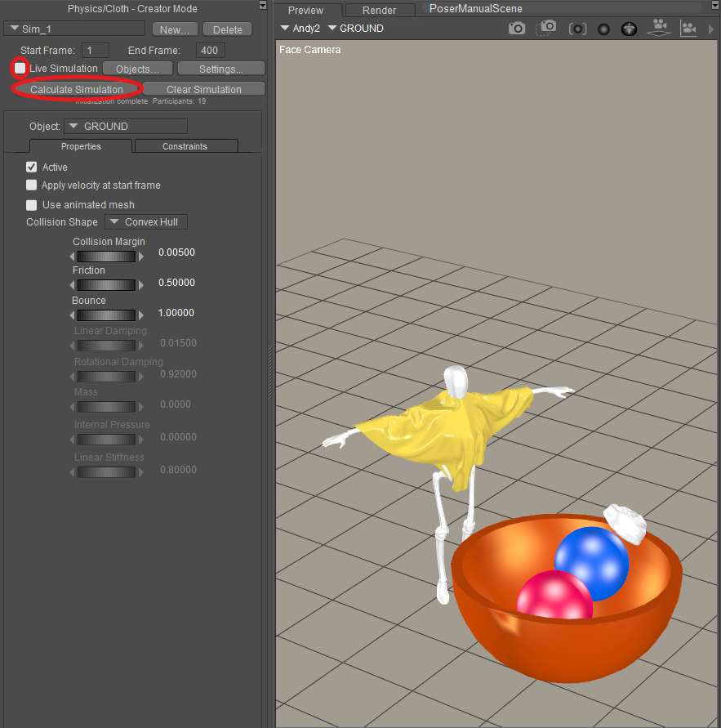Click the movie camera over ground plane icon
This screenshot has height=728, width=721.
tap(657, 29)
